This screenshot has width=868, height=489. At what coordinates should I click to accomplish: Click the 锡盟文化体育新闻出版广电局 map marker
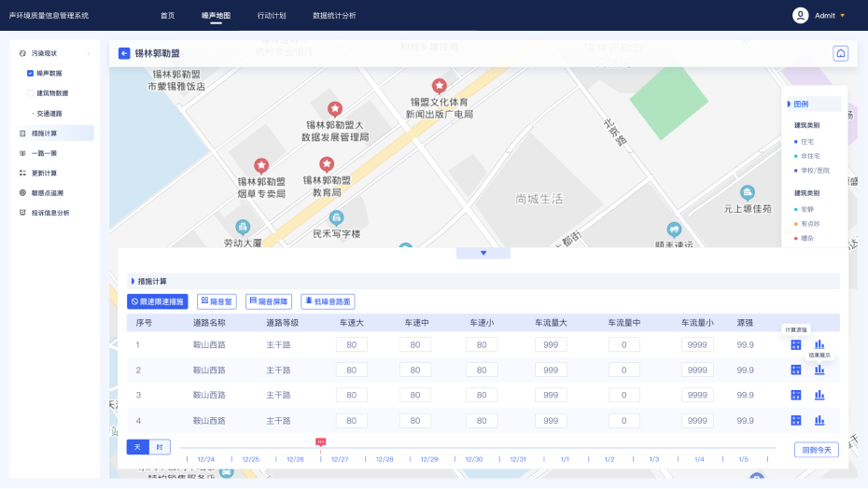[x=439, y=86]
